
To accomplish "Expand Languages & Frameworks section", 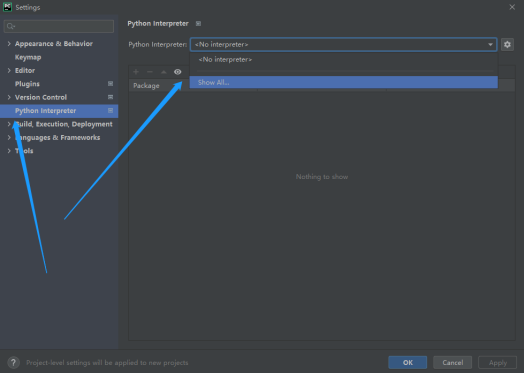I will pos(9,137).
